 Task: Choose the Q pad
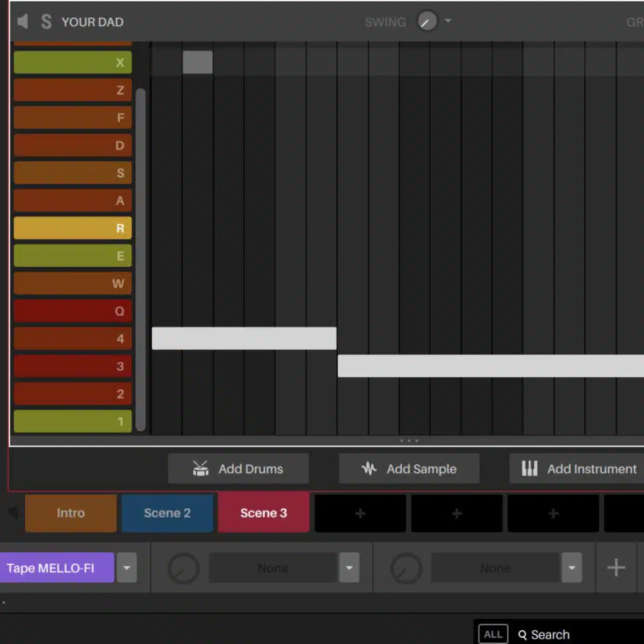pos(73,311)
